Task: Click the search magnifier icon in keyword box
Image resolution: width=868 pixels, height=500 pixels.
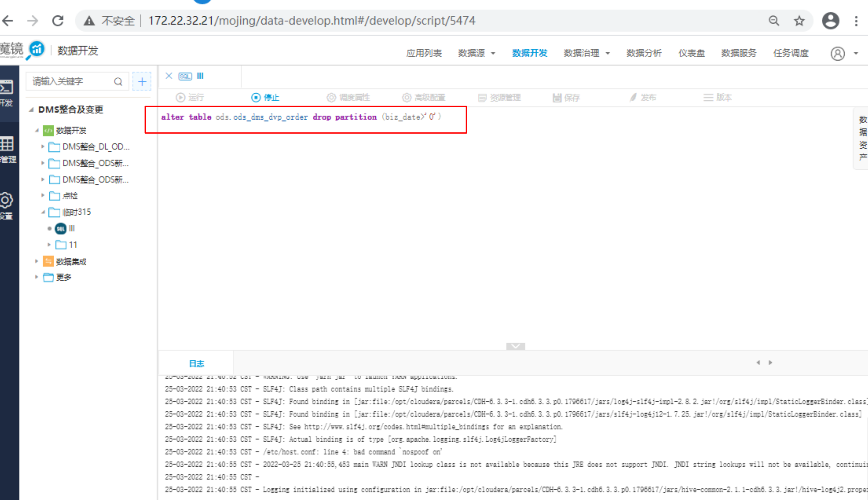Action: click(118, 82)
